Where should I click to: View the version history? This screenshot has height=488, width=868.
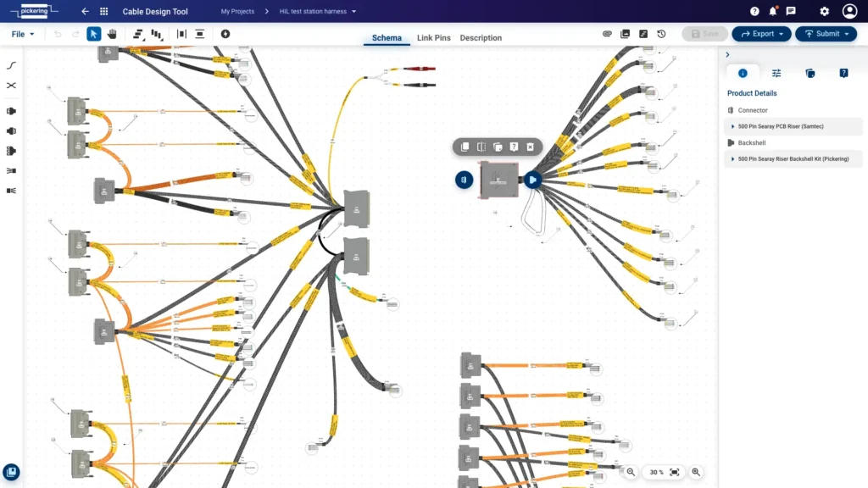click(661, 34)
